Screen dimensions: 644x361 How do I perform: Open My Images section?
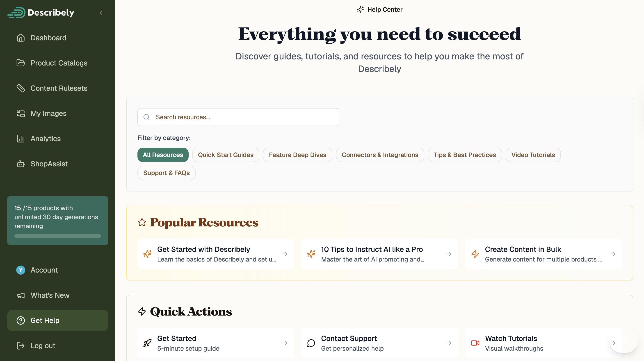57,113
